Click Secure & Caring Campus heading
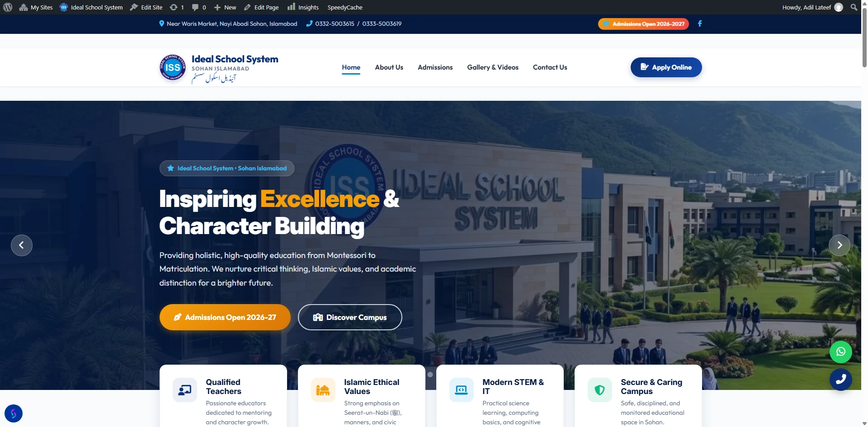Screen dimensions: 868x427 coord(651,387)
